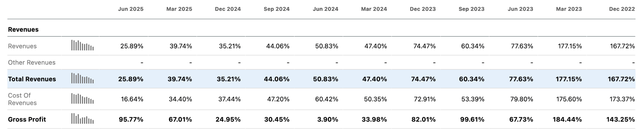The width and height of the screenshot is (644, 134).
Task: Select the Other Revenues row label
Action: pyautogui.click(x=32, y=62)
